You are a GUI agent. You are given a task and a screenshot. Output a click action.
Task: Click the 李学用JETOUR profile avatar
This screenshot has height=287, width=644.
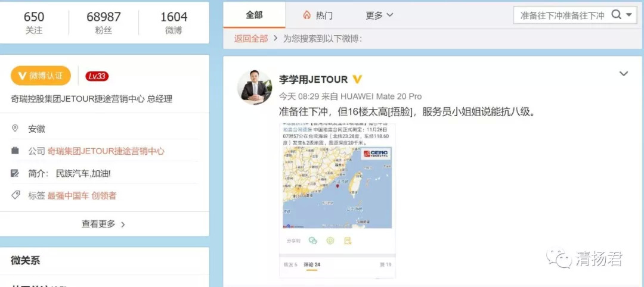click(255, 88)
